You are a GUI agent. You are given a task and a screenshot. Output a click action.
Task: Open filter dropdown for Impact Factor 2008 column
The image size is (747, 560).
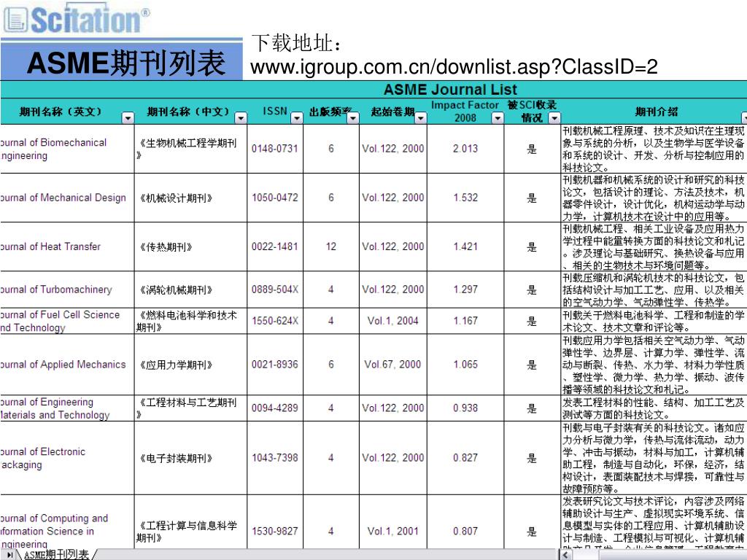(498, 117)
